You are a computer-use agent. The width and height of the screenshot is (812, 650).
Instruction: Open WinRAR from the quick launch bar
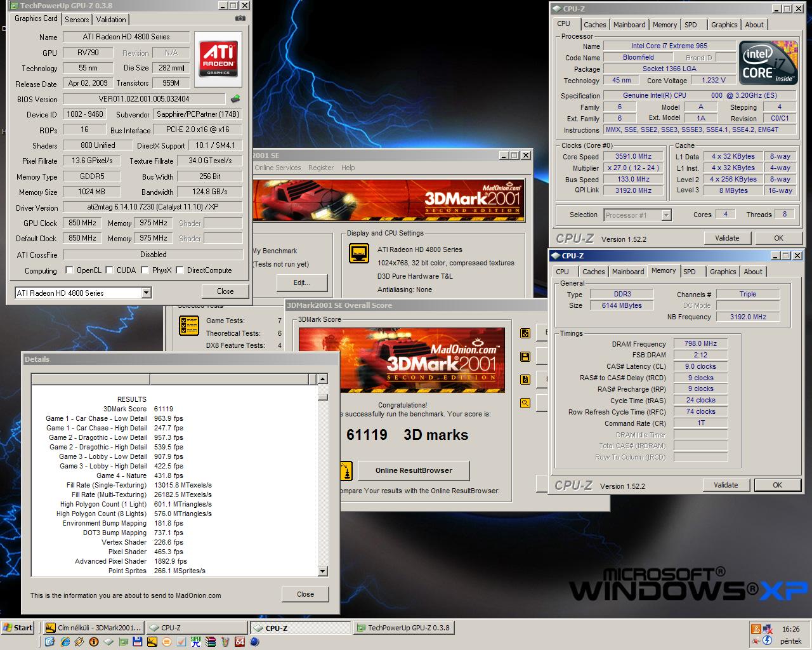(212, 642)
